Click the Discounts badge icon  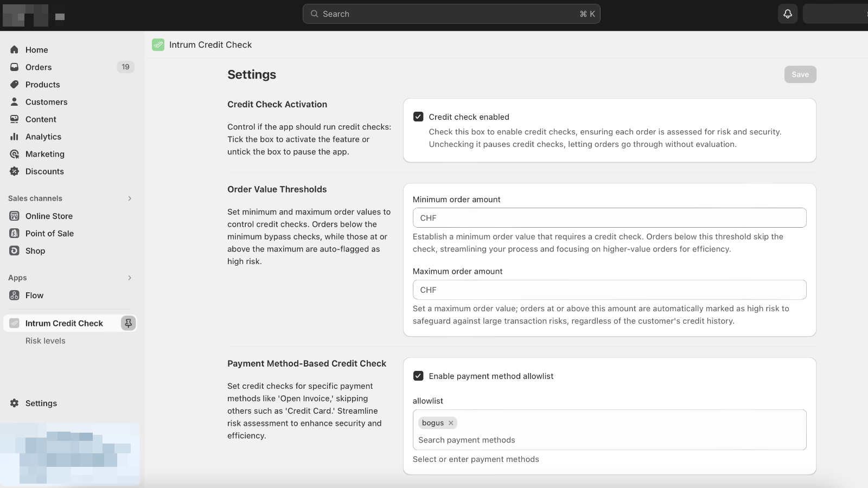pyautogui.click(x=15, y=171)
